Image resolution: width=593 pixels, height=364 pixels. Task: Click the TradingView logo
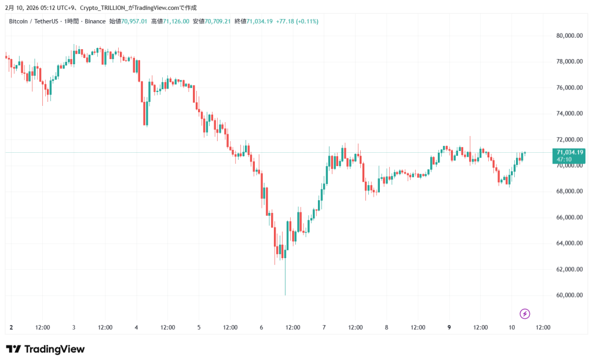[45, 349]
